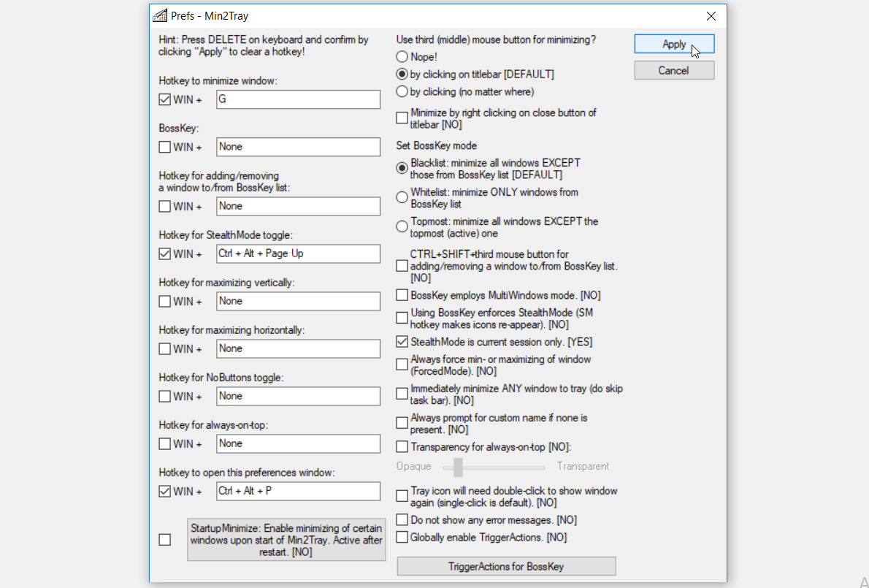Click the Min2Tray title bar app icon
Viewport: 869px width, 588px height.
pos(160,15)
